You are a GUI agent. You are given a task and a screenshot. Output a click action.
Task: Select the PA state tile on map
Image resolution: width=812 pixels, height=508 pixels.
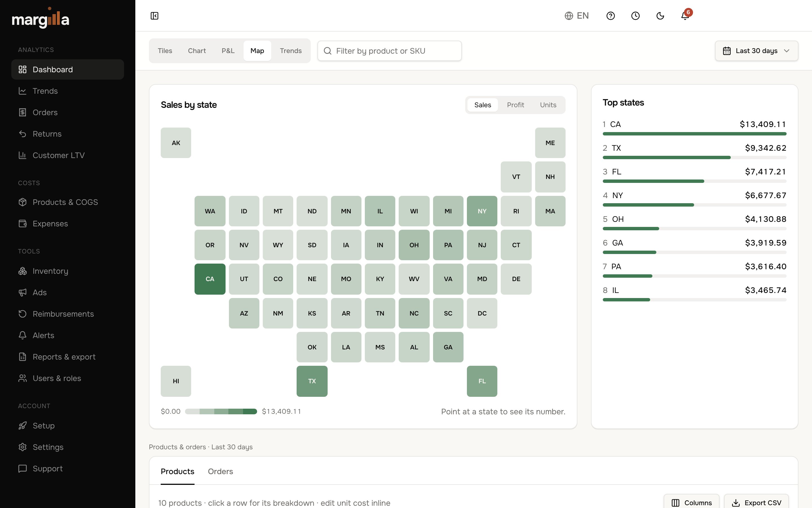click(x=448, y=245)
